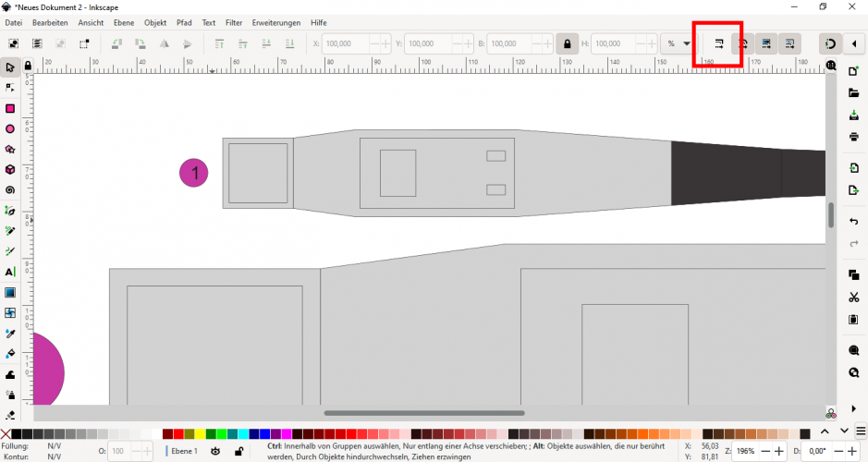868x462 pixels.
Task: Expand hidden command bar items arrow
Action: pos(853,409)
